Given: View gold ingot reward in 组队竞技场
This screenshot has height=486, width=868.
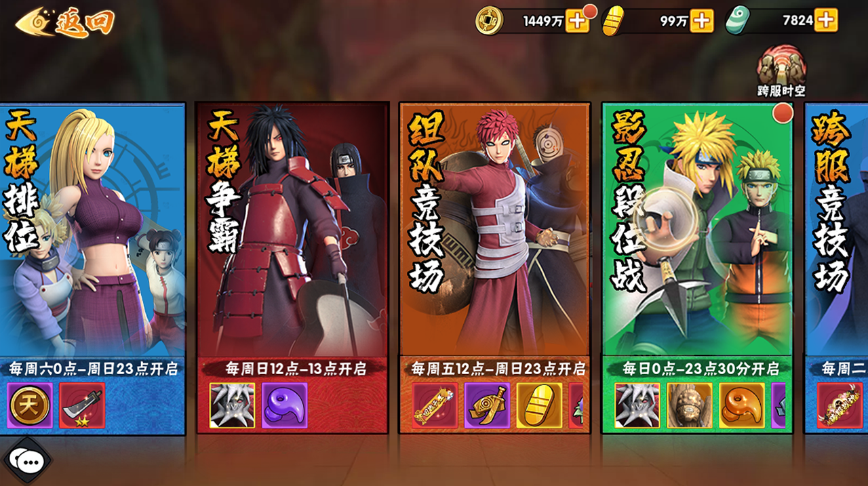Looking at the screenshot, I should click(x=540, y=405).
